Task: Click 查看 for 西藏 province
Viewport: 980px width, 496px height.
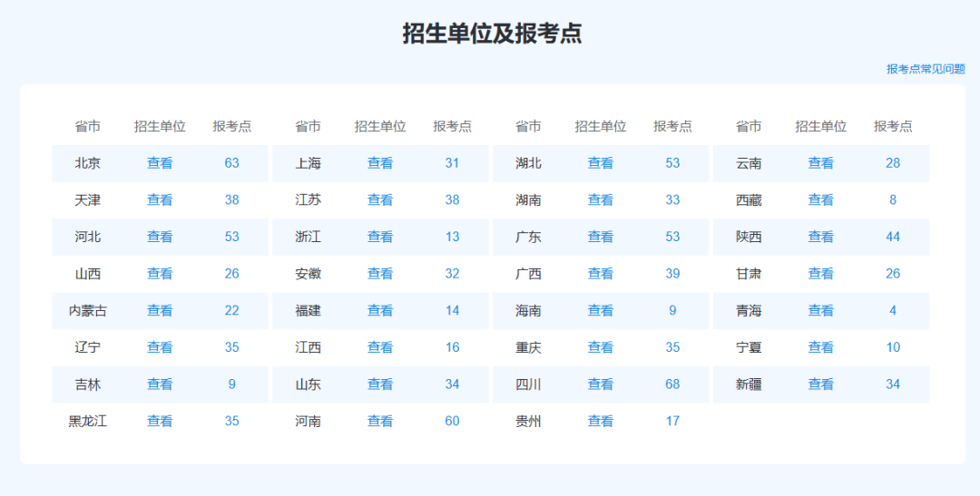Action: pos(821,200)
